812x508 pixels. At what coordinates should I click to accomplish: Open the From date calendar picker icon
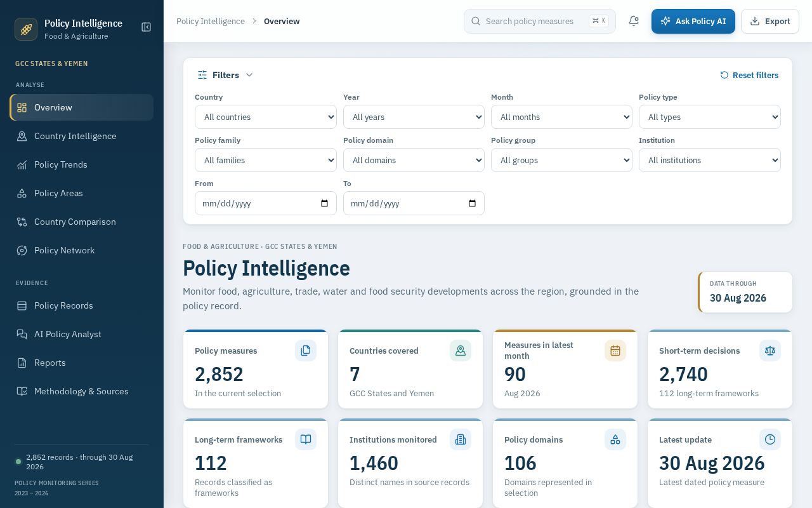pos(324,203)
